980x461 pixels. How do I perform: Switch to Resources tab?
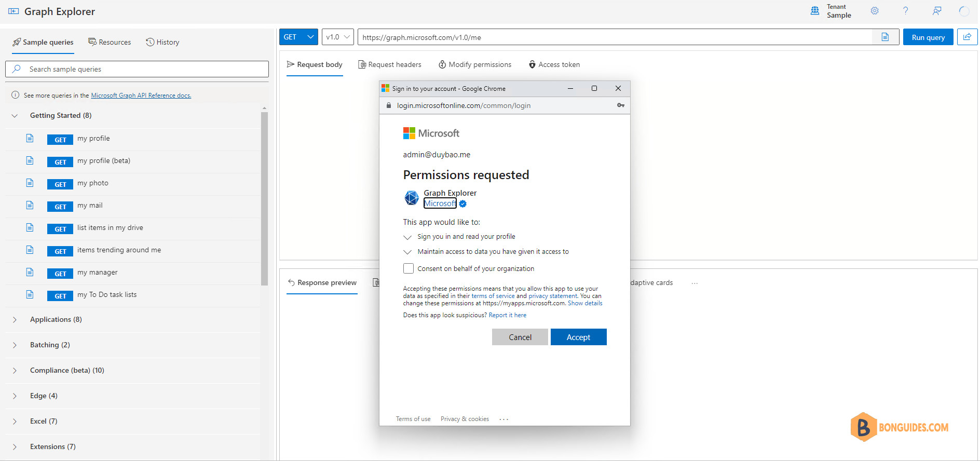point(110,42)
